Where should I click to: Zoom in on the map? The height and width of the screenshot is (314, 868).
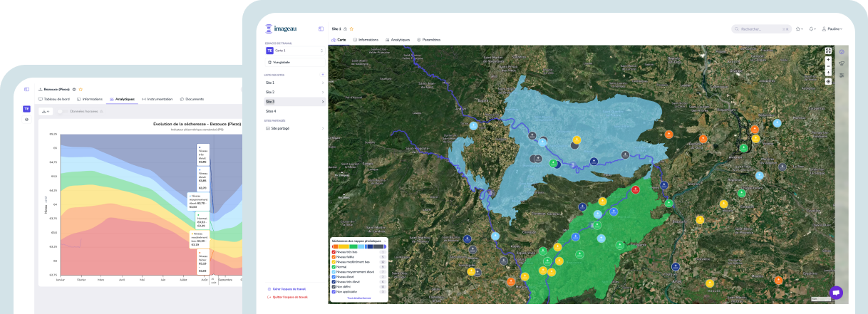pos(828,60)
